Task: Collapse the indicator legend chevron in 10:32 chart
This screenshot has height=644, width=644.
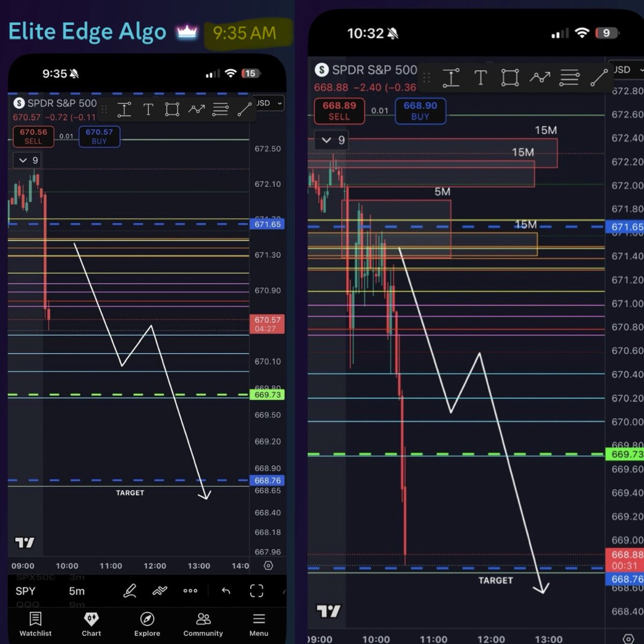Action: coord(326,140)
